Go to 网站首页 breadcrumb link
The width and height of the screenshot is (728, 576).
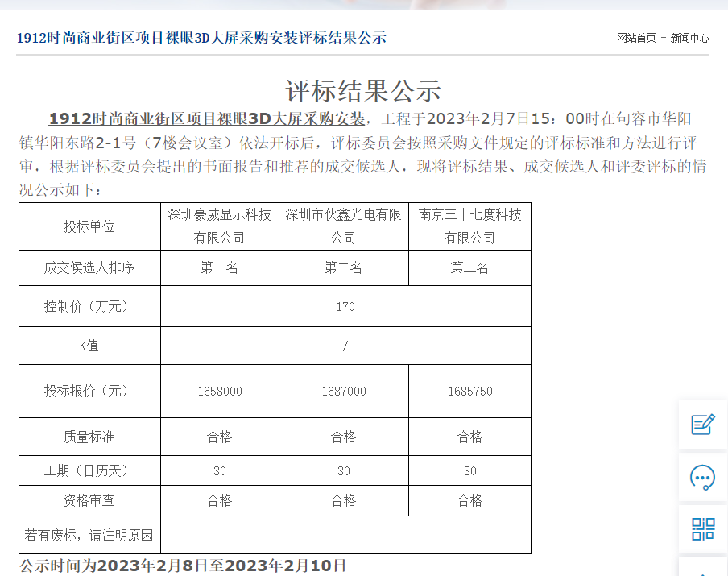pyautogui.click(x=636, y=38)
